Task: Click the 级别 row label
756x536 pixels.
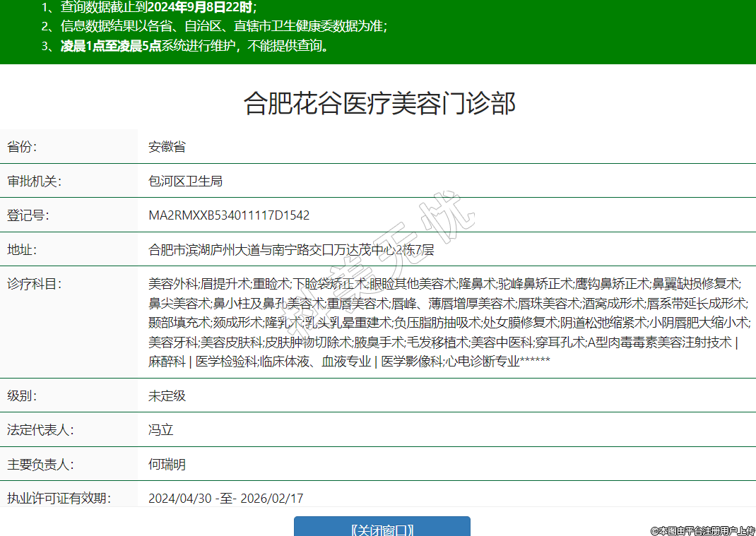Action: [x=22, y=395]
